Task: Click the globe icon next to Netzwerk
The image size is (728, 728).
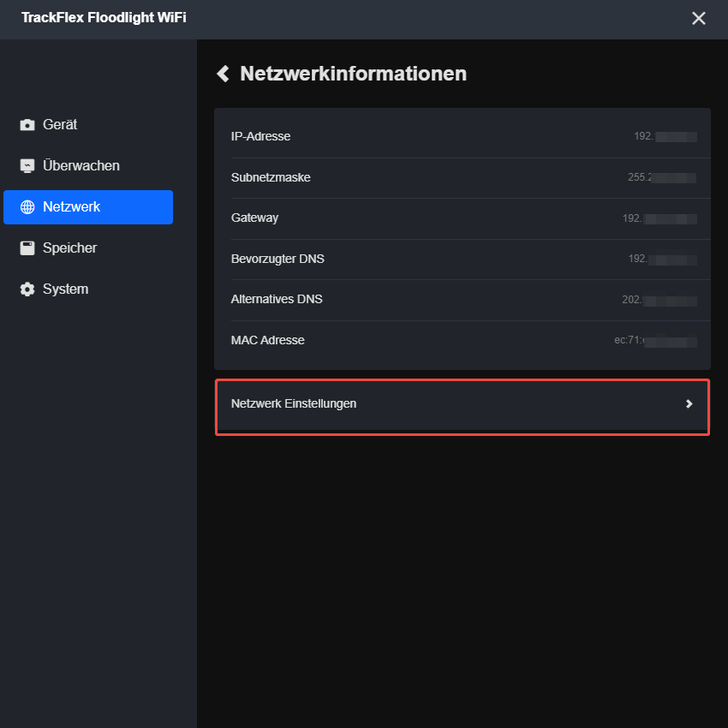Action: (x=27, y=207)
